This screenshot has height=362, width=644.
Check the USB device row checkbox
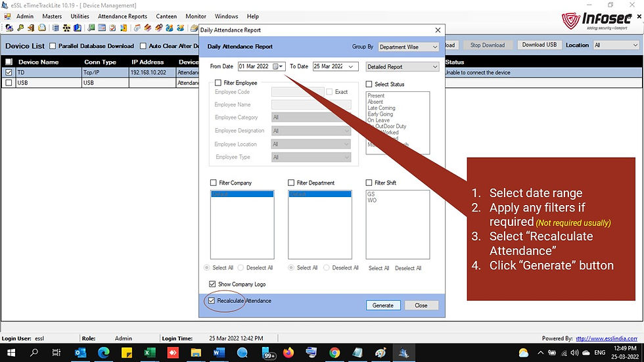tap(9, 83)
